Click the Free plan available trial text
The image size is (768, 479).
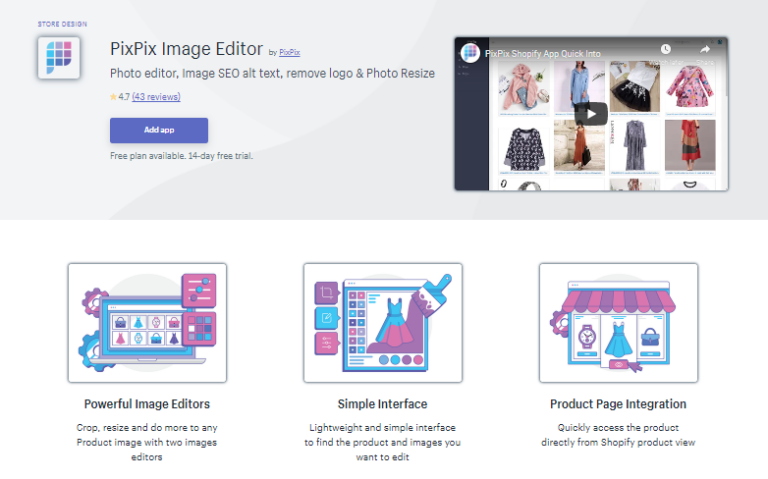181,156
